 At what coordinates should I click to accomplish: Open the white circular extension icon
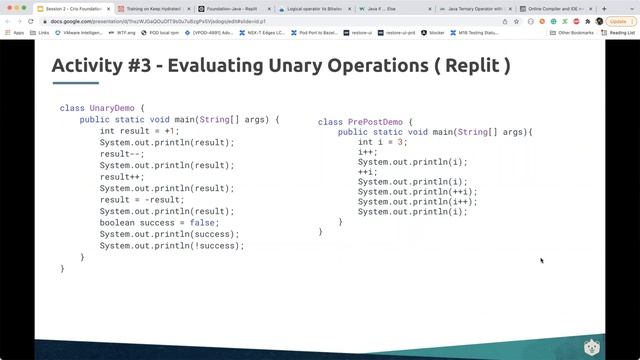(531, 21)
